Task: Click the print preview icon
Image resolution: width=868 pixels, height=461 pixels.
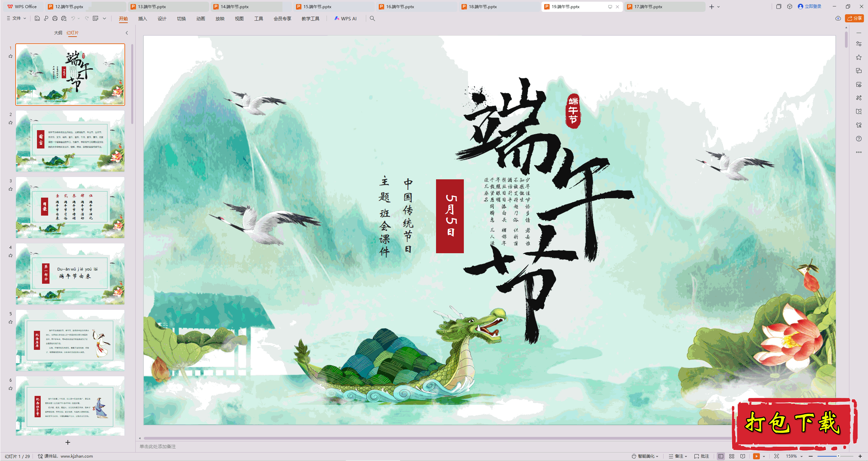Action: 64,19
